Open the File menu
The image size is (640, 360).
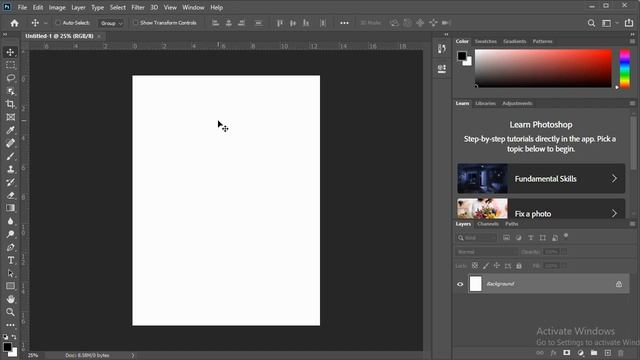22,7
